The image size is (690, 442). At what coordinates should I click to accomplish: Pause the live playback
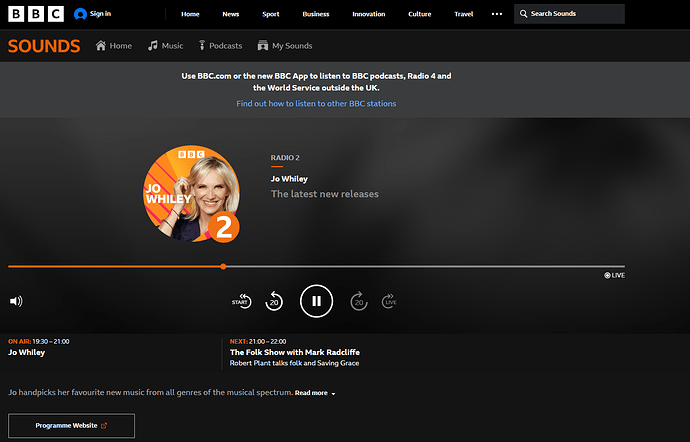pyautogui.click(x=316, y=301)
